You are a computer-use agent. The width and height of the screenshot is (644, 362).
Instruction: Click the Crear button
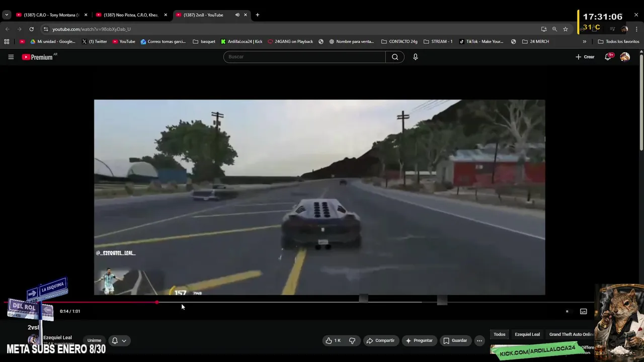(585, 57)
